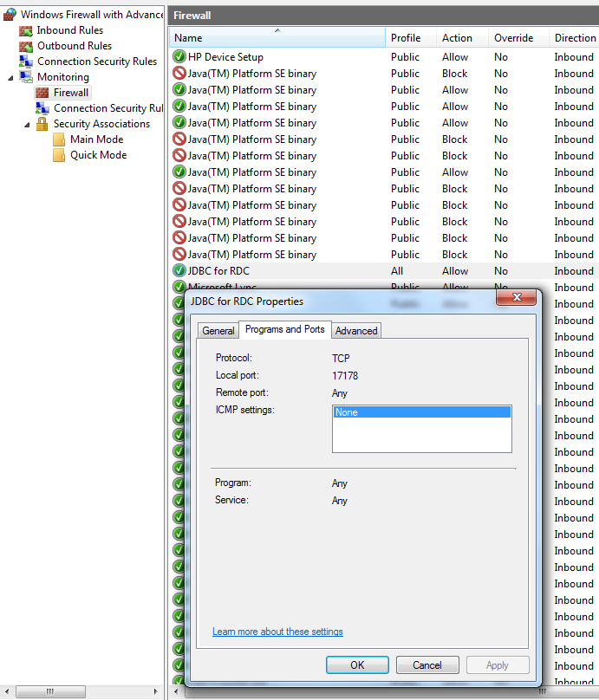Collapse the Monitoring tree node
The height and width of the screenshot is (700, 599).
pos(10,78)
